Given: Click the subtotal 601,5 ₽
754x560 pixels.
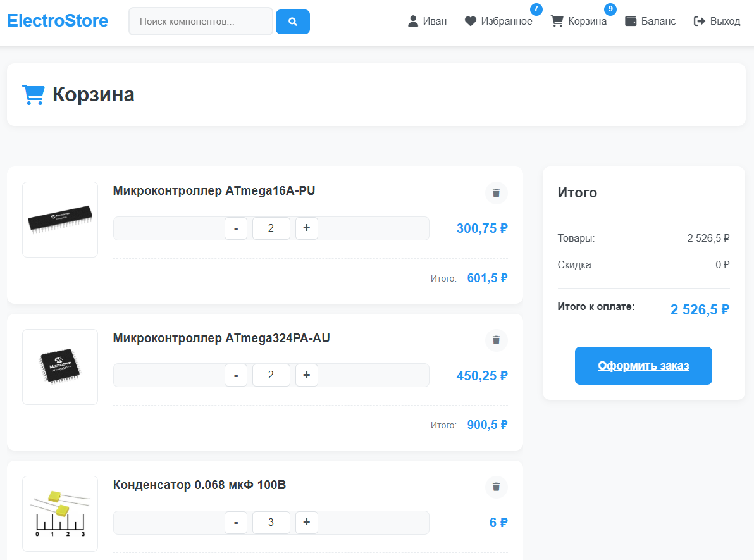Looking at the screenshot, I should (x=487, y=278).
